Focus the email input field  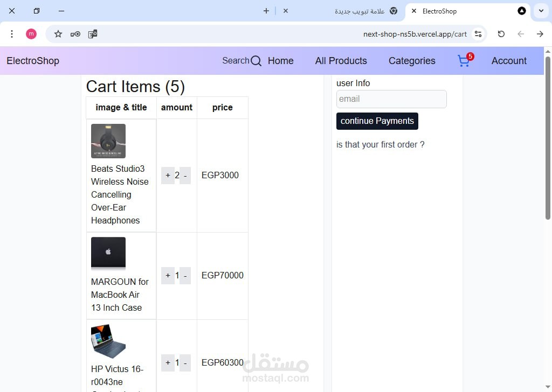pyautogui.click(x=391, y=99)
